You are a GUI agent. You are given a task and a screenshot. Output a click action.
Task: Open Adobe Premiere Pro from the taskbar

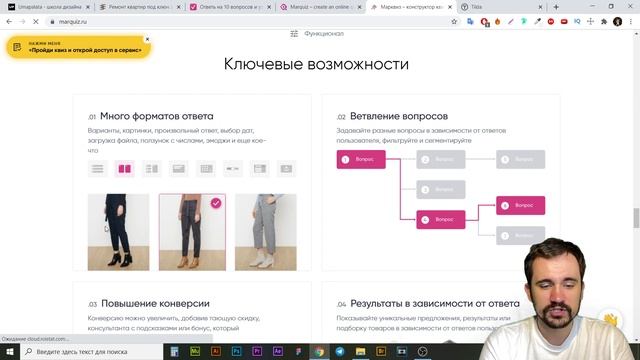257,351
